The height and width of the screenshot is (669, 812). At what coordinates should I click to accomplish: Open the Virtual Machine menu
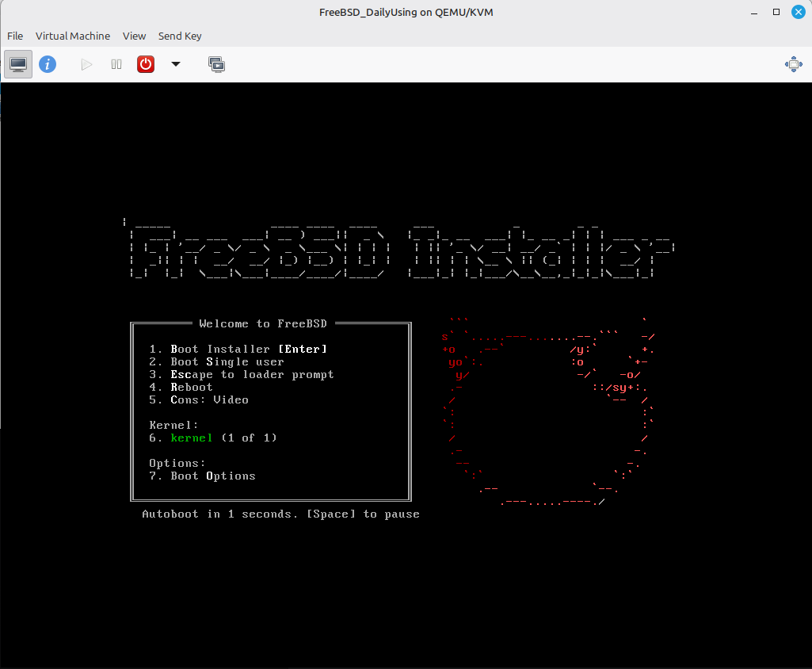point(73,36)
